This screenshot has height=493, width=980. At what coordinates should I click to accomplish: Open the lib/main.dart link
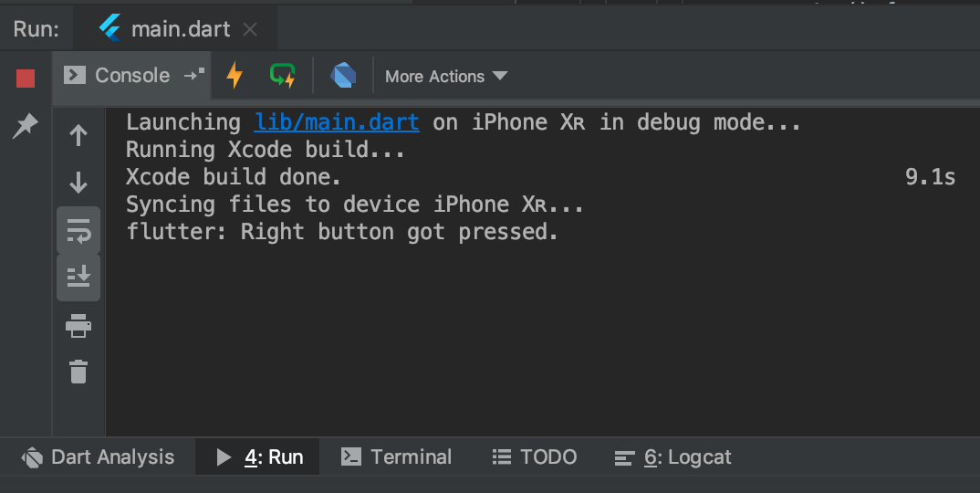tap(337, 122)
